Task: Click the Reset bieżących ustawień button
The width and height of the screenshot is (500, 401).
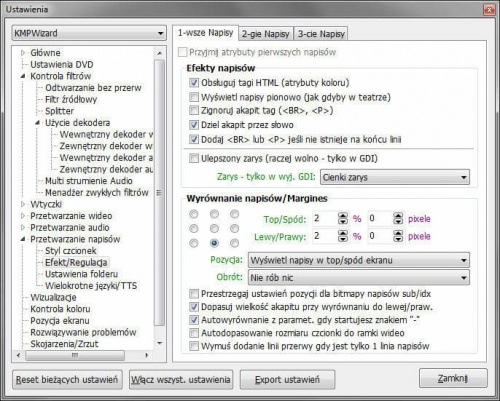Action: (x=67, y=379)
